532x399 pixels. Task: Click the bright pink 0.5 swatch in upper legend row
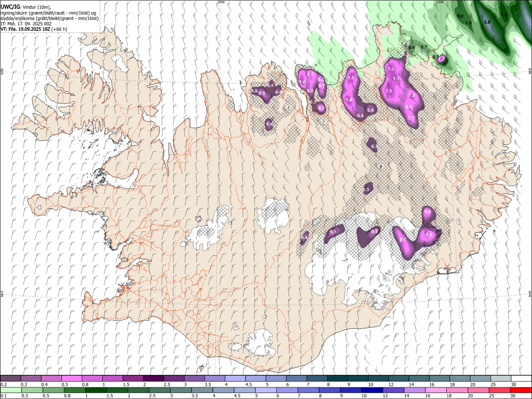71,378
